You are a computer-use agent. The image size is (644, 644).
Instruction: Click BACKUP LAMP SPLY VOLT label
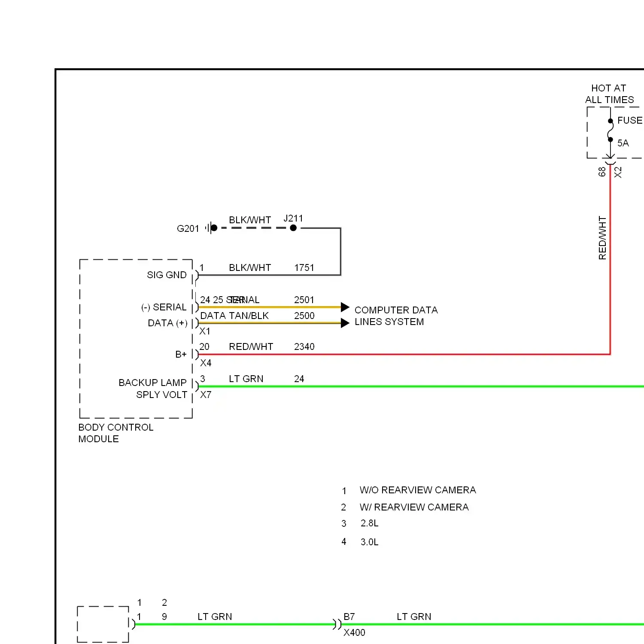point(153,389)
